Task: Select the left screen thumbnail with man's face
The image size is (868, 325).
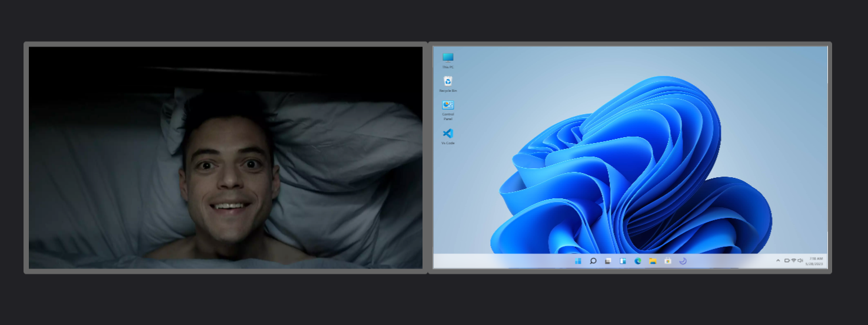Action: [x=225, y=158]
